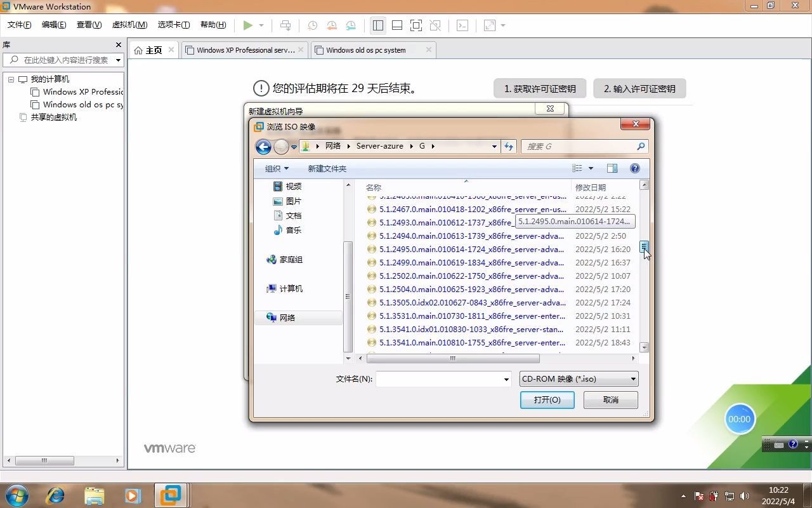
Task: Open the snapshot manager icon
Action: 351,25
